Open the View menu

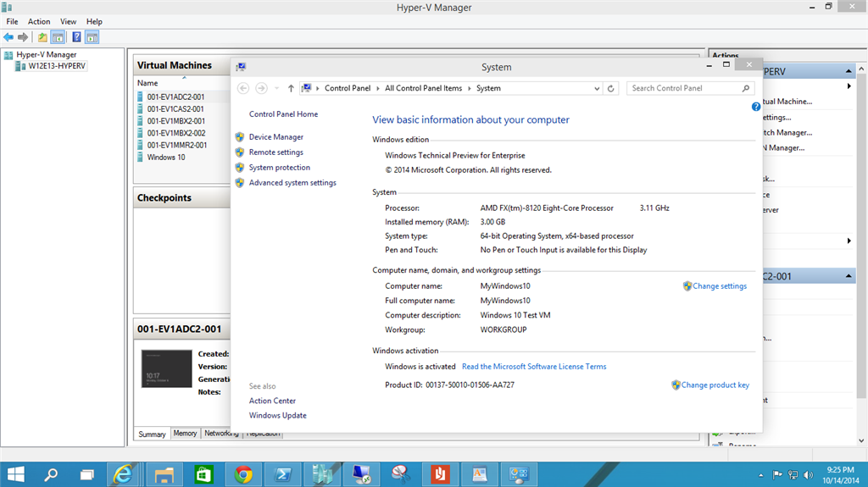point(68,21)
